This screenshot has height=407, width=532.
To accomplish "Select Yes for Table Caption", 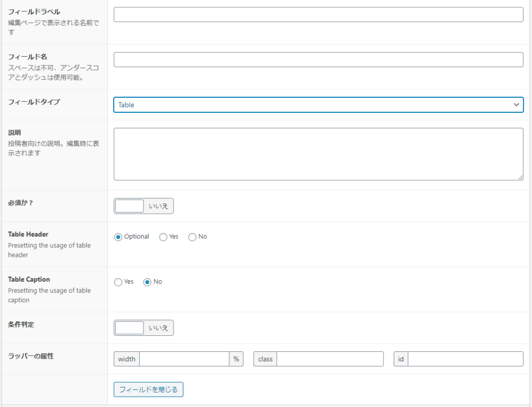I will click(x=118, y=282).
